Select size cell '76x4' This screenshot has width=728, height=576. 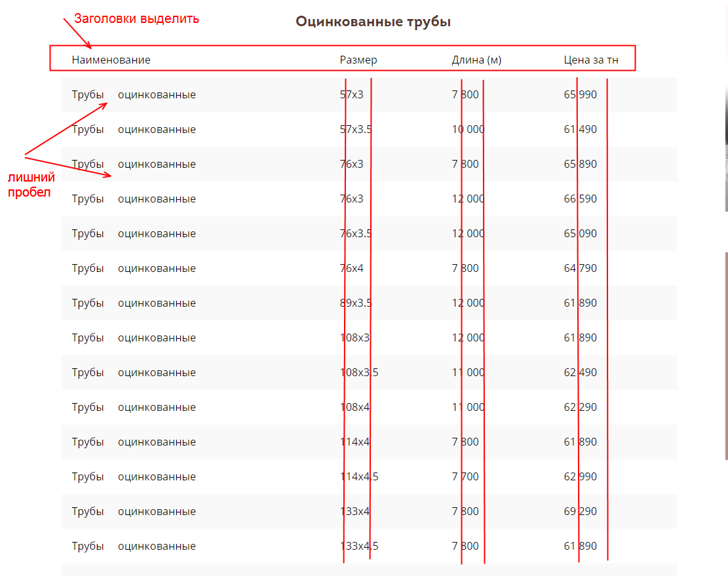click(x=351, y=268)
